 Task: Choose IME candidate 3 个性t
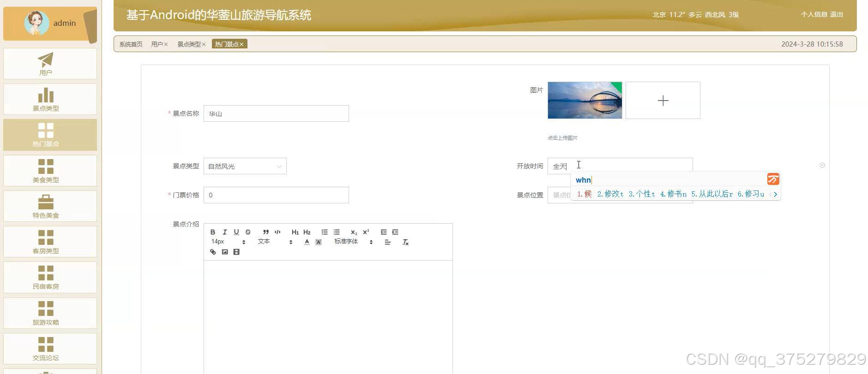(x=642, y=194)
